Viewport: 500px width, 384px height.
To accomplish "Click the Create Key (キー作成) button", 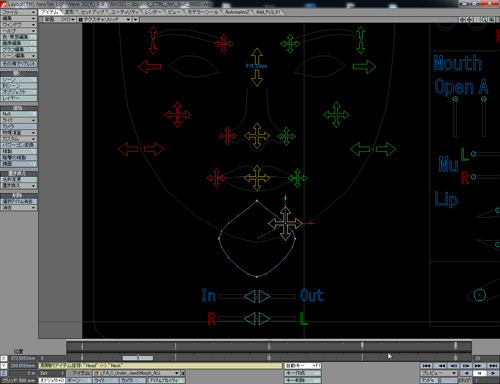I will pyautogui.click(x=303, y=373).
